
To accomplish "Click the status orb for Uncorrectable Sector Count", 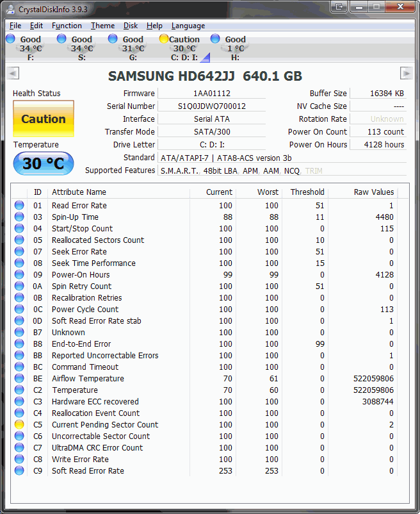I will tap(19, 436).
